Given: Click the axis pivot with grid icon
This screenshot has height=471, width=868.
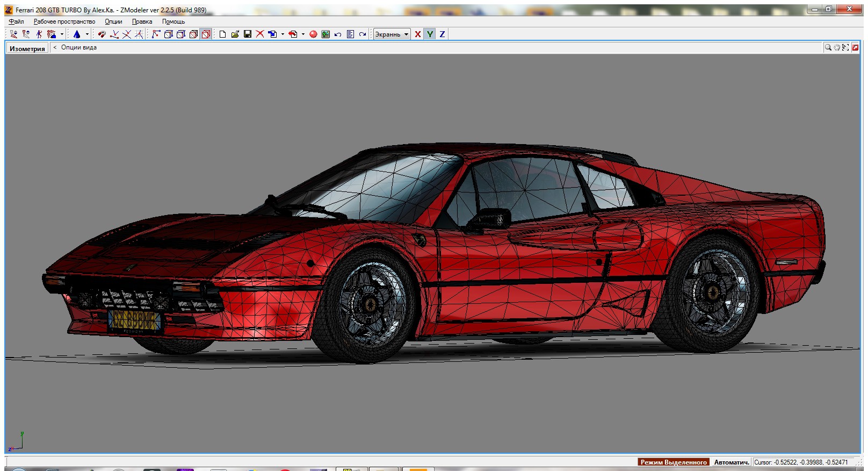Looking at the screenshot, I should pos(139,34).
